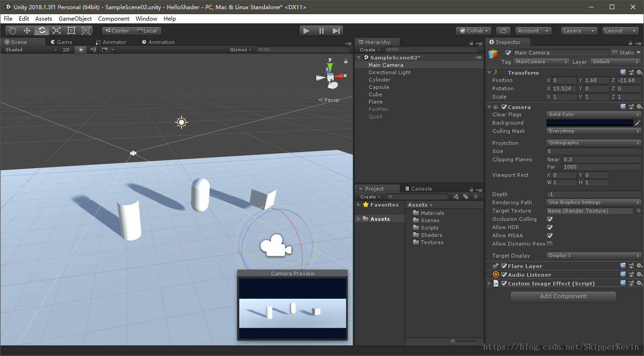
Task: Toggle Allow HDR checkbox
Action: (x=550, y=227)
